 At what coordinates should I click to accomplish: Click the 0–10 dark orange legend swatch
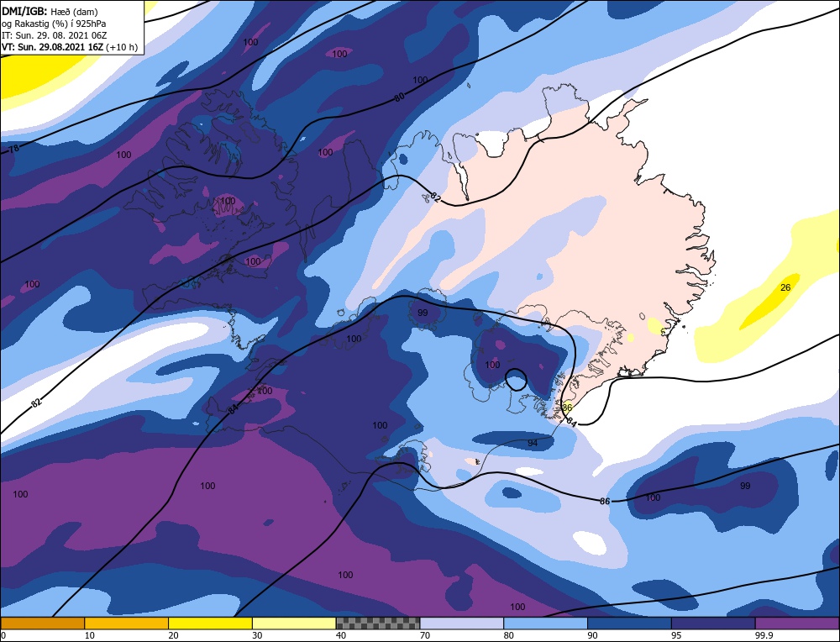point(42,623)
